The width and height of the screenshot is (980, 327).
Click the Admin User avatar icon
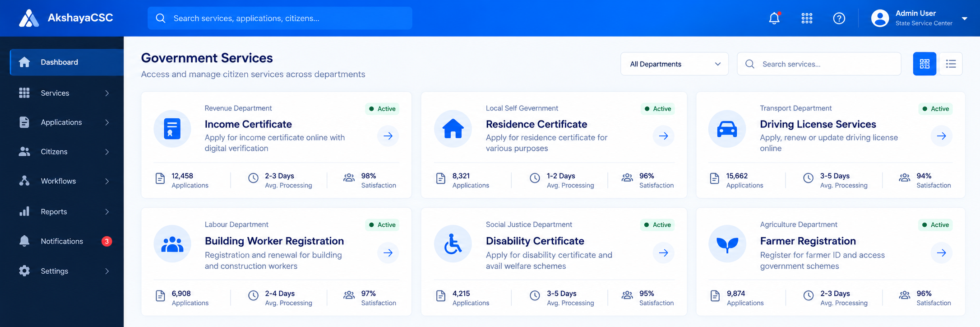880,18
